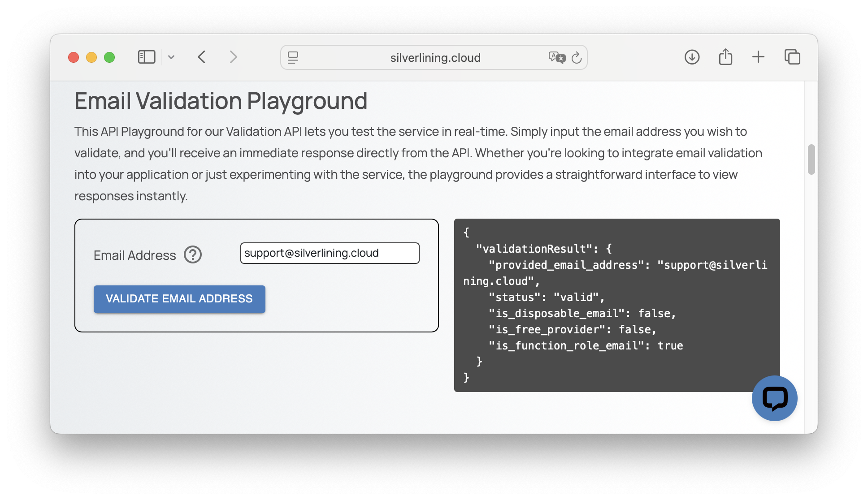Show the tab overview
The image size is (868, 500).
click(x=792, y=57)
